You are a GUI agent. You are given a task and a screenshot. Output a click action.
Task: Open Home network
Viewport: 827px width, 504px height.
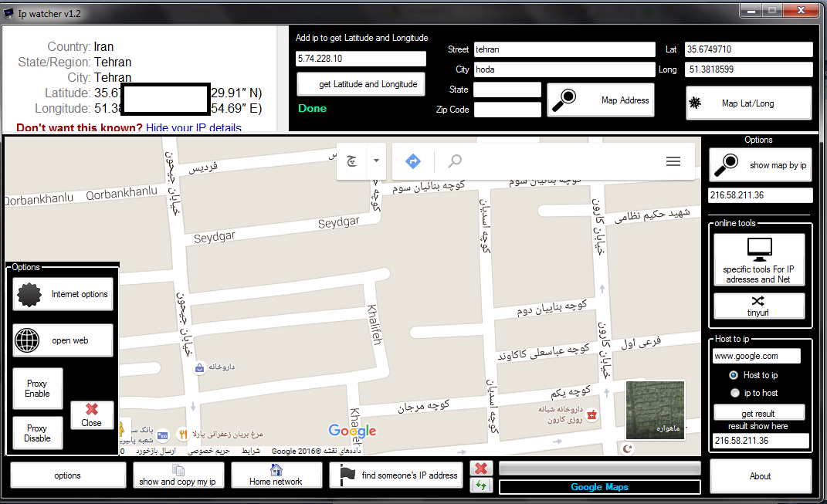pyautogui.click(x=276, y=475)
